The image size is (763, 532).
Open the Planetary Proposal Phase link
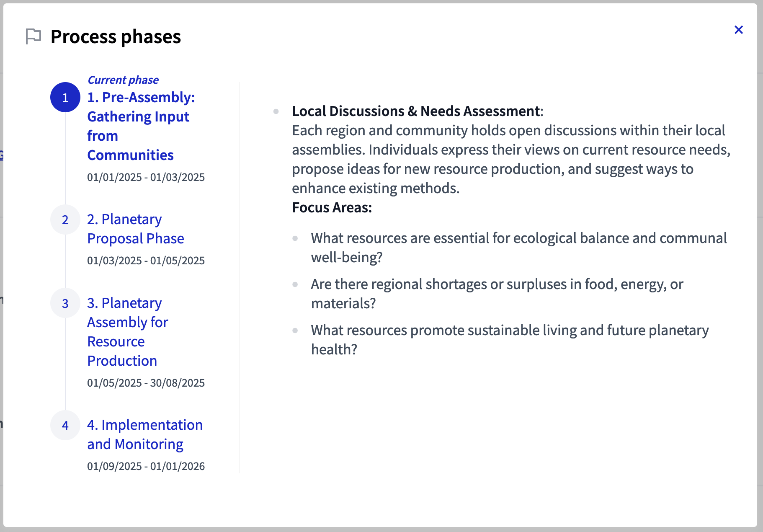coord(135,229)
